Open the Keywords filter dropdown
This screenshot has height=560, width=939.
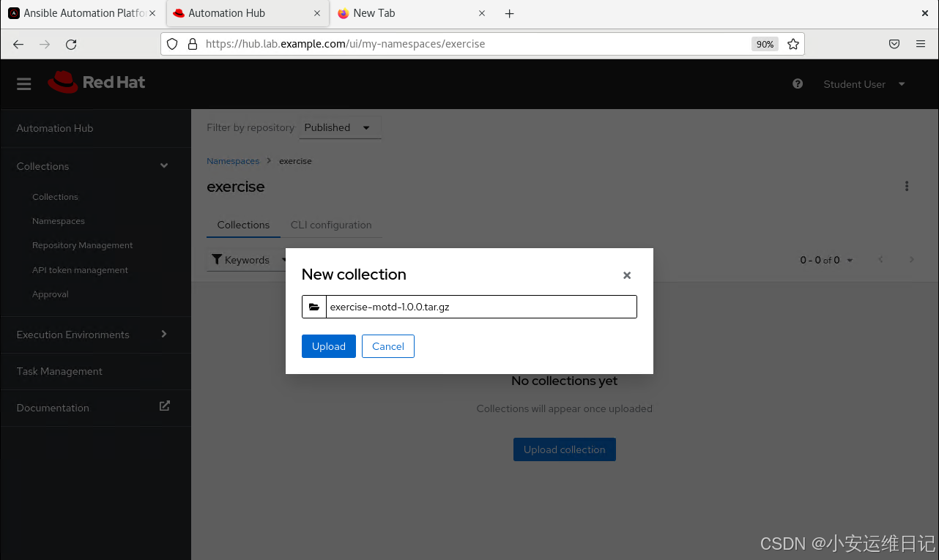tap(247, 260)
